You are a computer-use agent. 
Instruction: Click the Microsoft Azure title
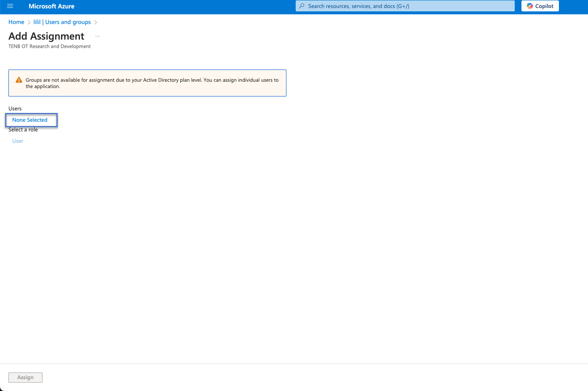click(51, 6)
